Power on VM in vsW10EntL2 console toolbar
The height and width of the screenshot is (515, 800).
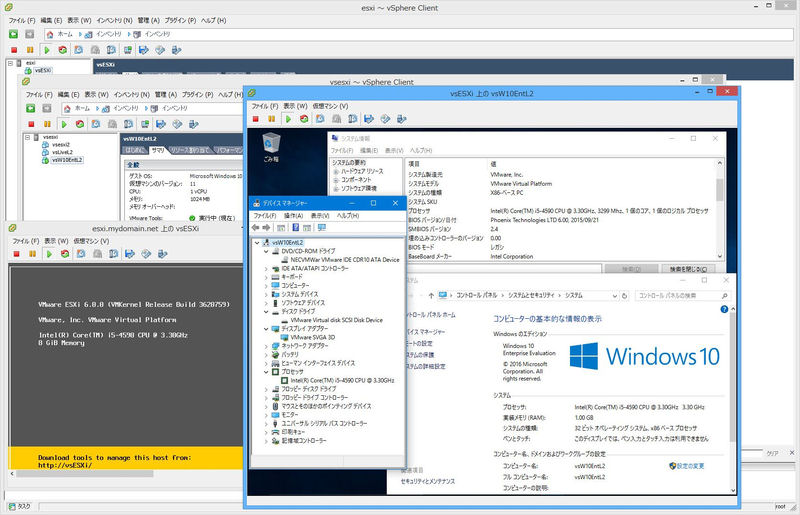pyautogui.click(x=288, y=119)
